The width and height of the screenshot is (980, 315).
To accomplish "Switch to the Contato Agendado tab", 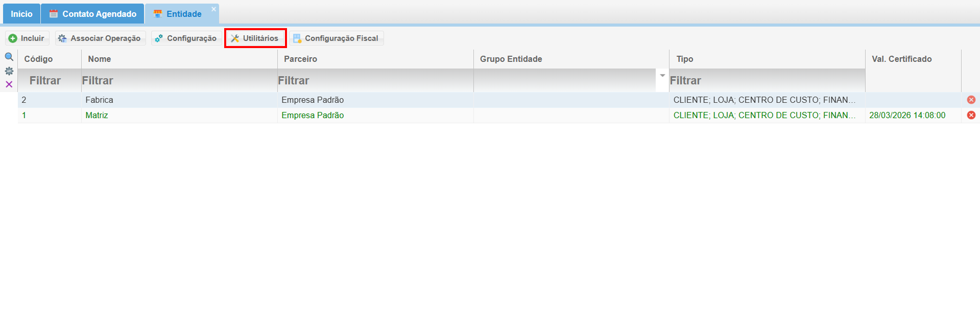I will point(93,14).
